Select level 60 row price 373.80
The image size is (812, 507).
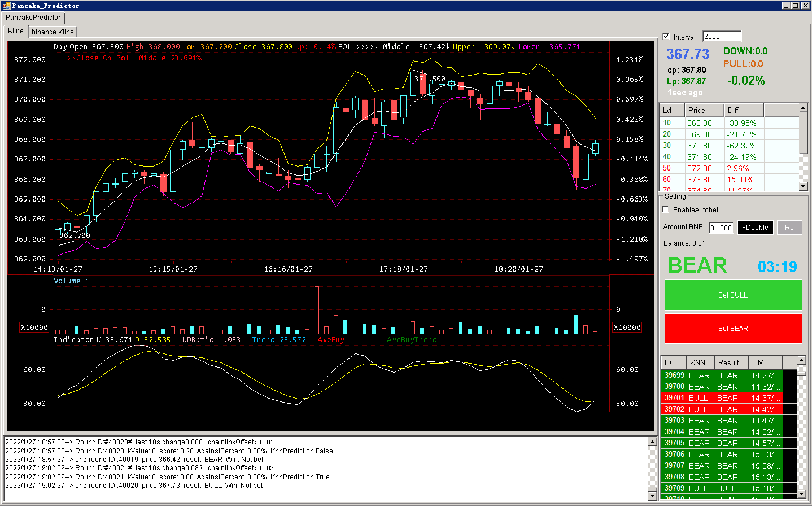coord(730,180)
